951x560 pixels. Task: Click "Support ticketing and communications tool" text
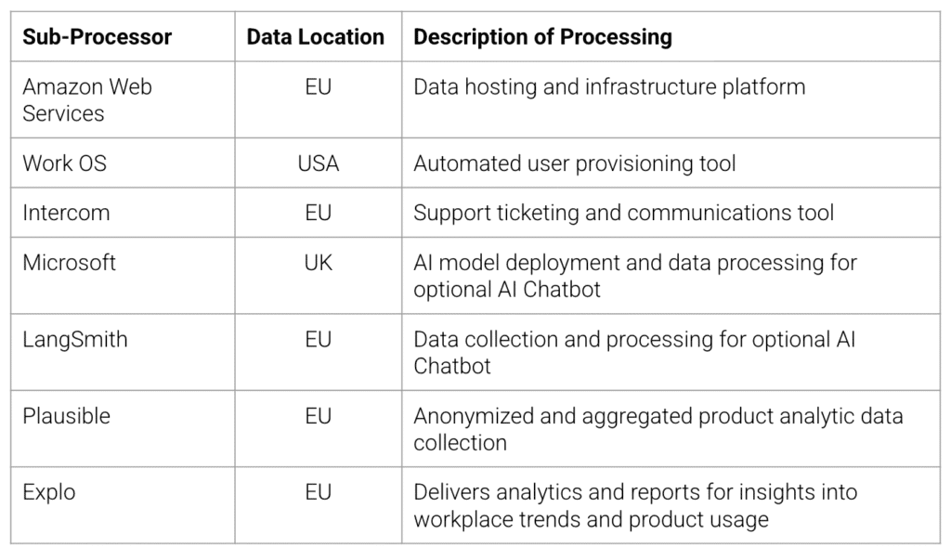(623, 213)
